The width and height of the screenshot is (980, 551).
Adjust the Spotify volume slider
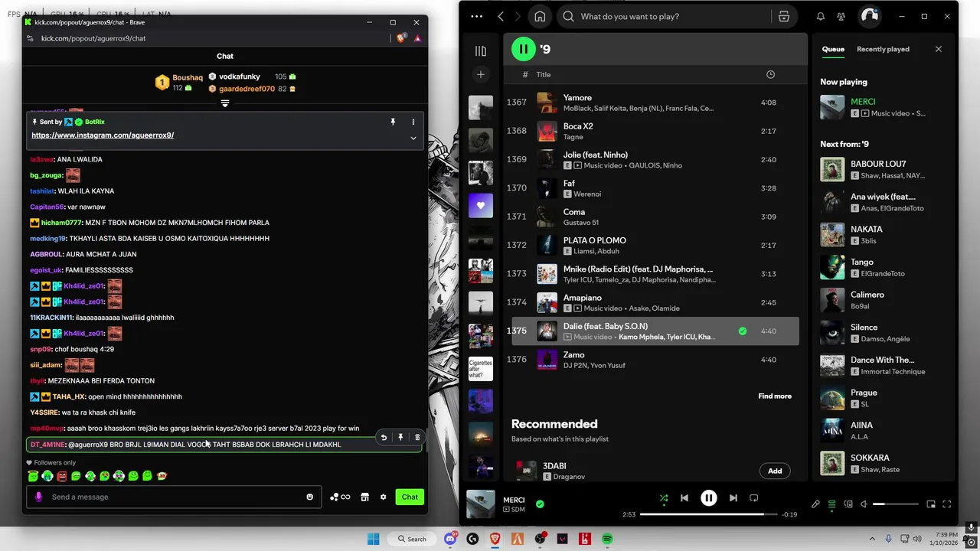point(896,504)
